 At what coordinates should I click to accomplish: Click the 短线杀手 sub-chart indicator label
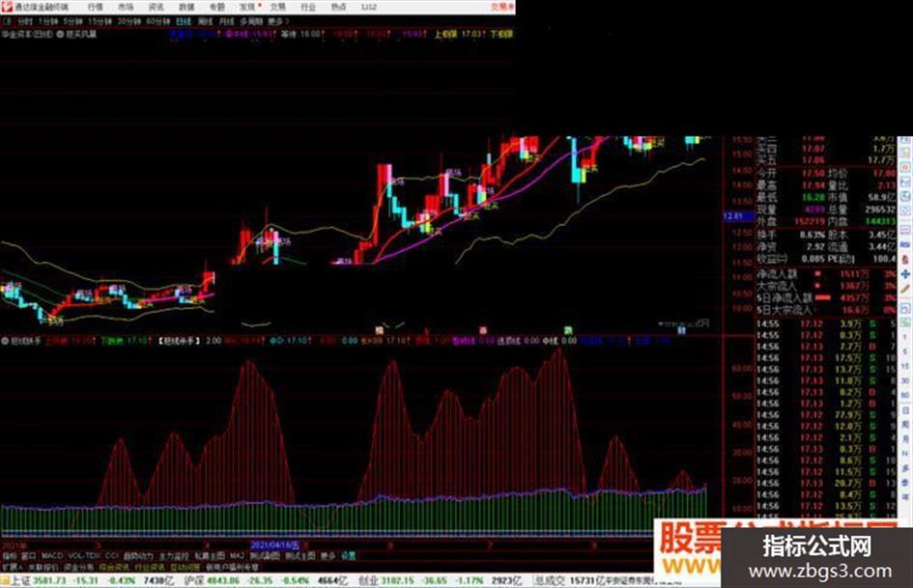pyautogui.click(x=24, y=341)
